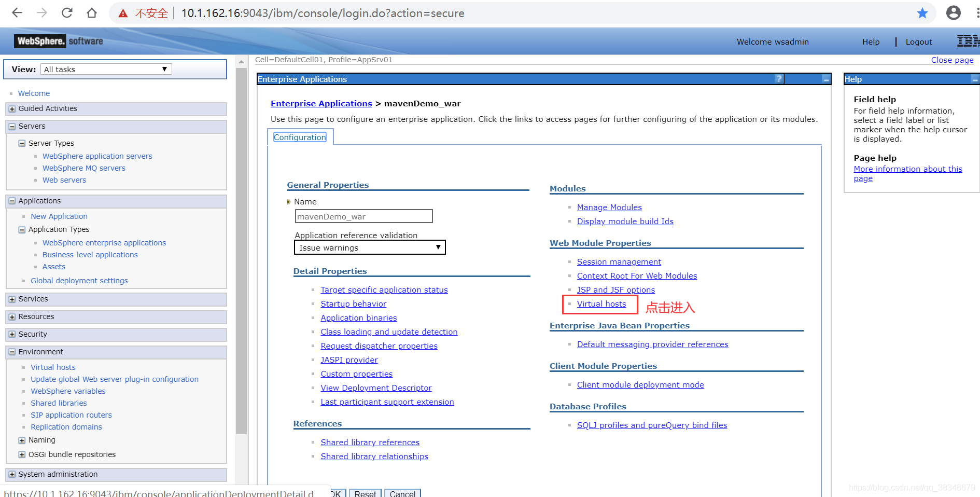Viewport: 980px width, 497px height.
Task: Expand the Resources section
Action: tap(12, 317)
